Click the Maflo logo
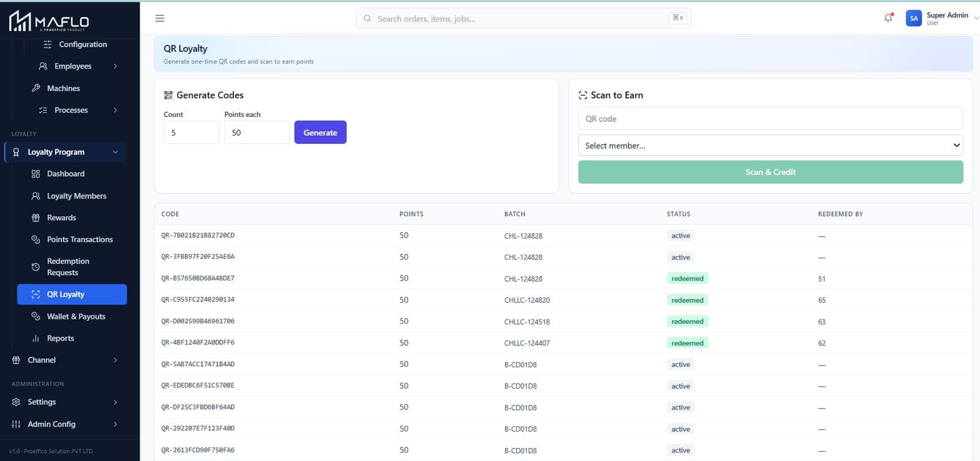Screen dimensions: 980x461 [49, 21]
